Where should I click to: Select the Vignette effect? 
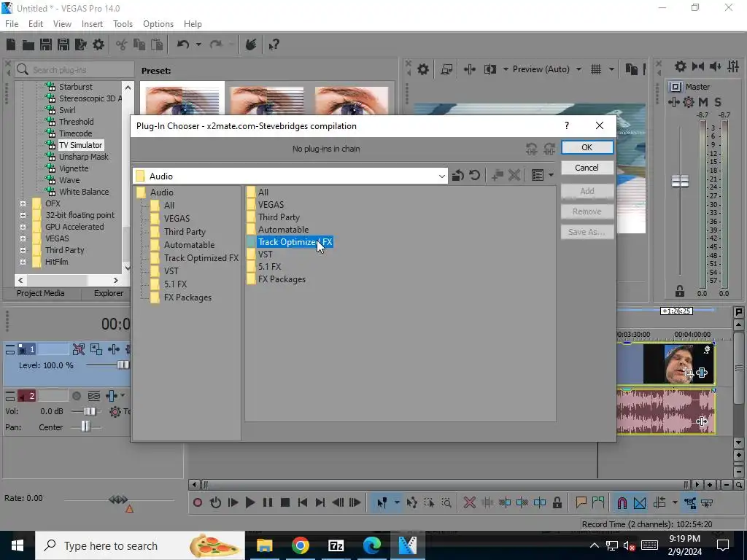pyautogui.click(x=74, y=168)
